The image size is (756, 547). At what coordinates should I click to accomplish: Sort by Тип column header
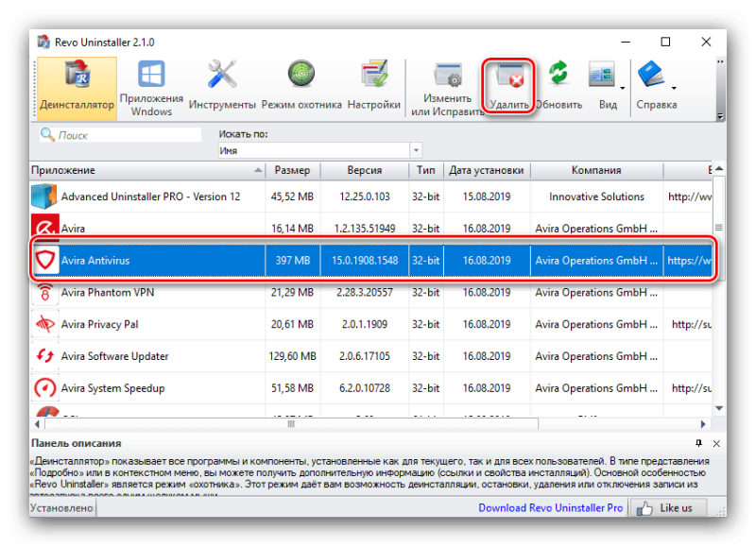pyautogui.click(x=426, y=170)
